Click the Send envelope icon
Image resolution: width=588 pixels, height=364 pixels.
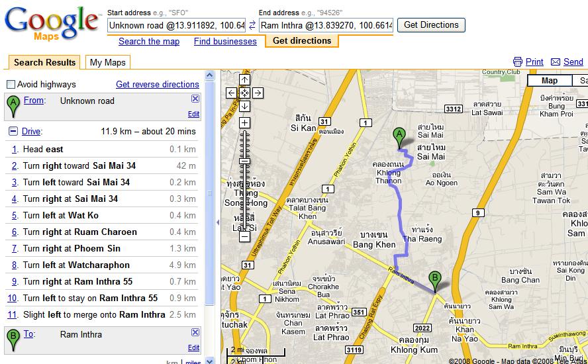click(556, 62)
